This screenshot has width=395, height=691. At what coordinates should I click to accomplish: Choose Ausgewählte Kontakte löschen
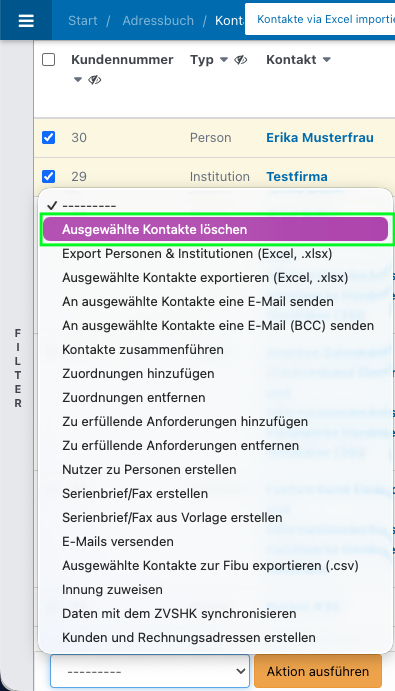coord(215,230)
